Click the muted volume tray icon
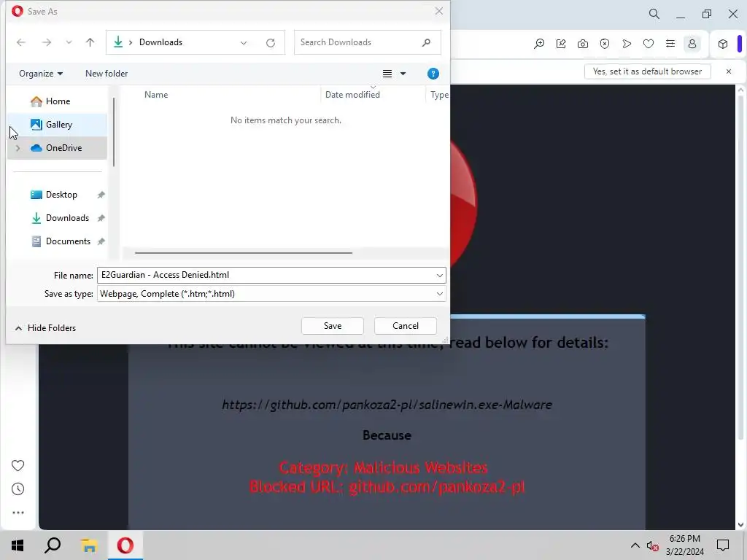Screen dimensions: 747x560 point(652,545)
